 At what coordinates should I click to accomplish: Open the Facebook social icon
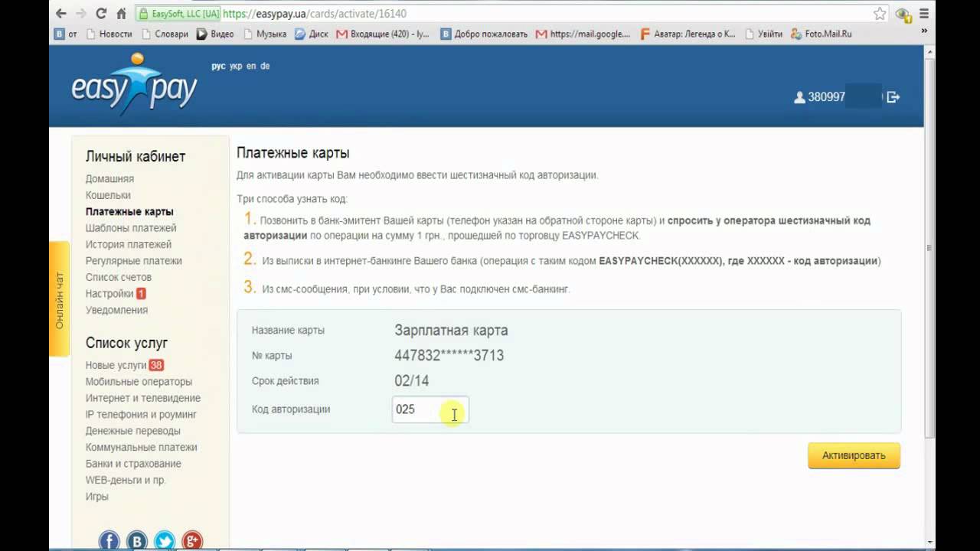point(109,540)
